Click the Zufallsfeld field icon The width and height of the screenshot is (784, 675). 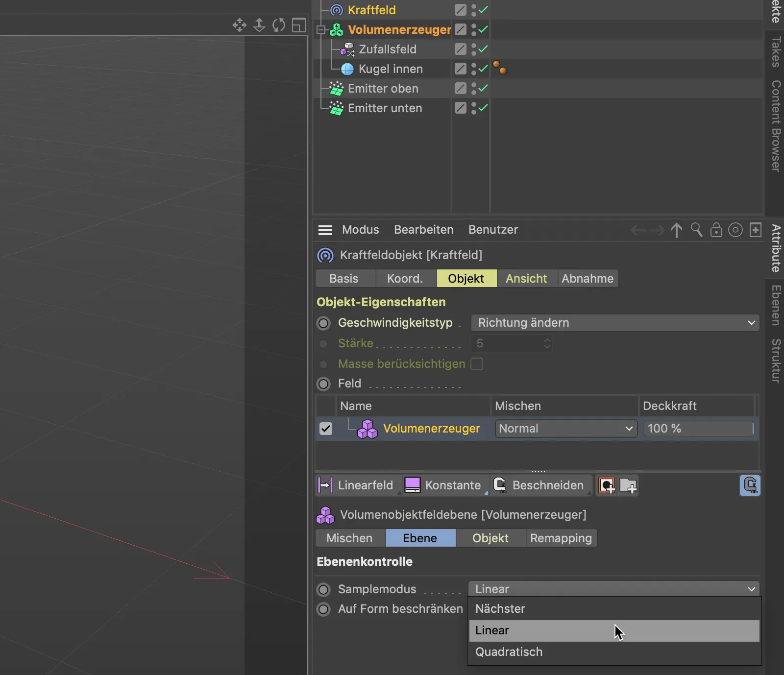347,49
